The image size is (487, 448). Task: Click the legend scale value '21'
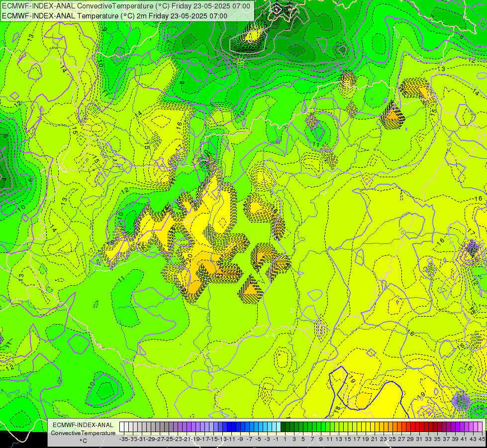click(x=375, y=439)
